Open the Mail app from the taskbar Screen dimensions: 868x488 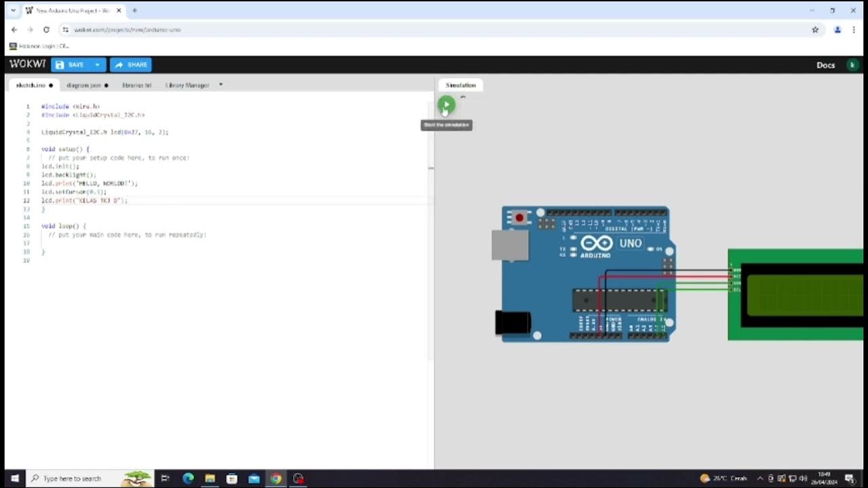pyautogui.click(x=254, y=479)
